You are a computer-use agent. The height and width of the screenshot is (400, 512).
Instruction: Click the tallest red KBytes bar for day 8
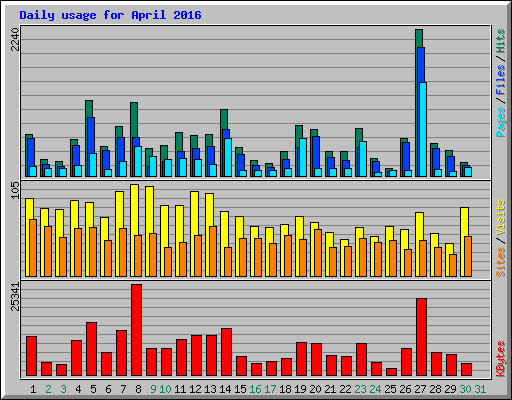coord(137,330)
